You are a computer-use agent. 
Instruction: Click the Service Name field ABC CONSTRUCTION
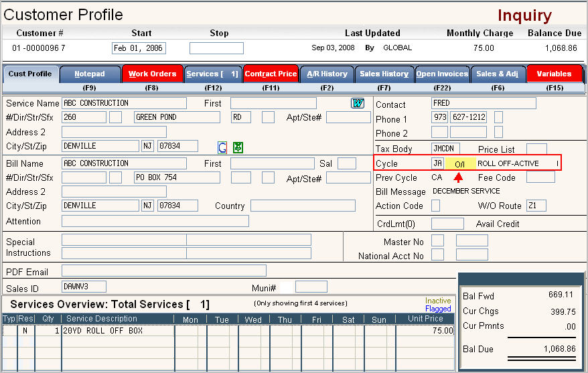pyautogui.click(x=124, y=103)
